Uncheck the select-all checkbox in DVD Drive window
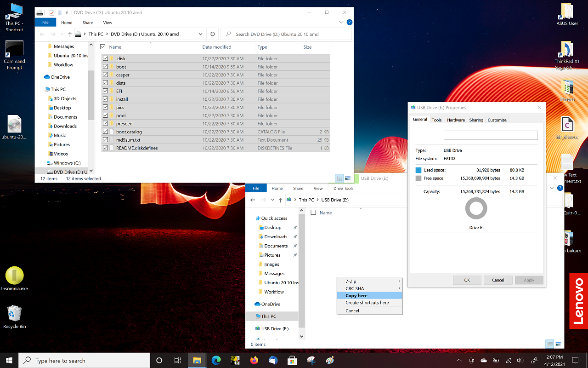Image resolution: width=588 pixels, height=368 pixels. [x=103, y=47]
